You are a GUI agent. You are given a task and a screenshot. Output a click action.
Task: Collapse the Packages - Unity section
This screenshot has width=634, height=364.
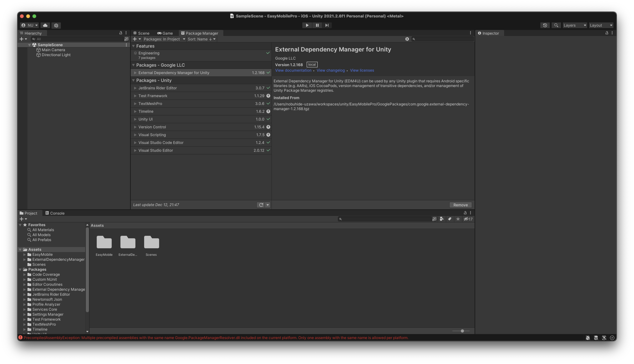133,80
